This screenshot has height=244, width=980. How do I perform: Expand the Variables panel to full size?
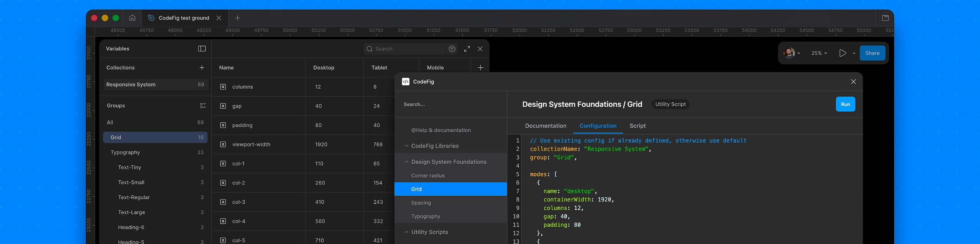tap(467, 49)
